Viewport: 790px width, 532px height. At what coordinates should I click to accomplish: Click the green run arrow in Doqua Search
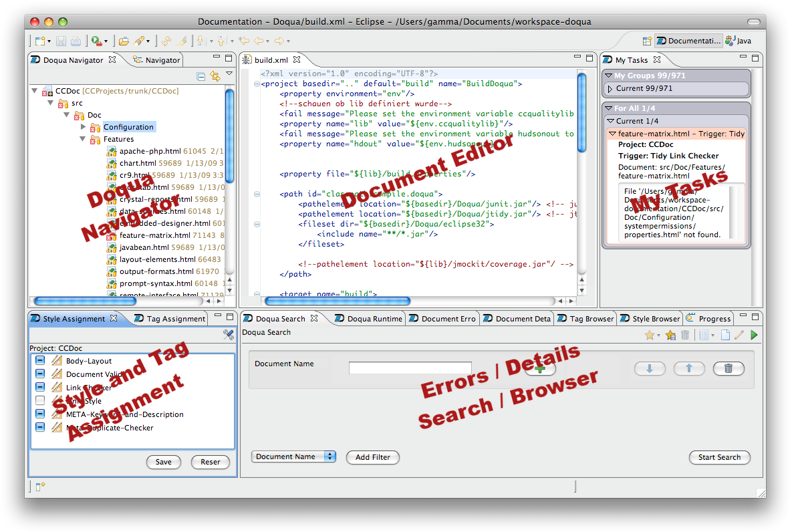(755, 336)
